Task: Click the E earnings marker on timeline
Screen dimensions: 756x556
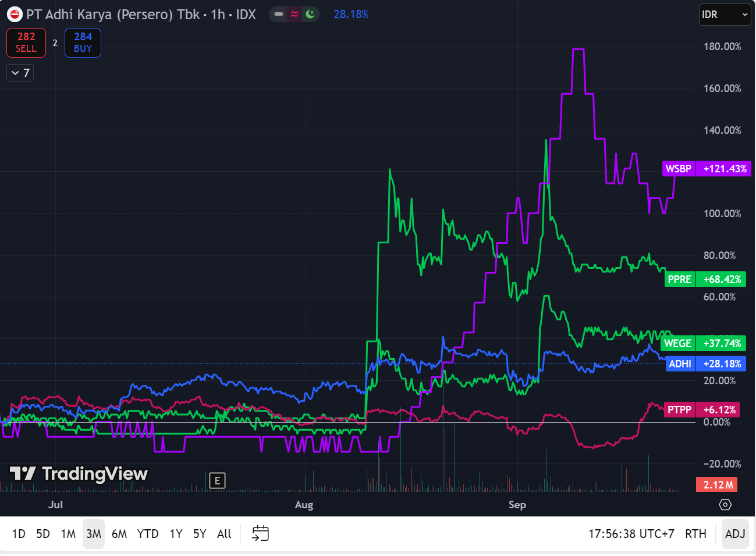Action: [x=217, y=481]
